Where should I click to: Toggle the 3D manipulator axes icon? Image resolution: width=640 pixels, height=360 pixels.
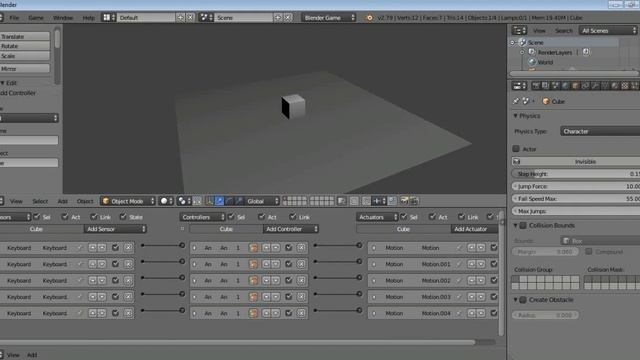209,201
